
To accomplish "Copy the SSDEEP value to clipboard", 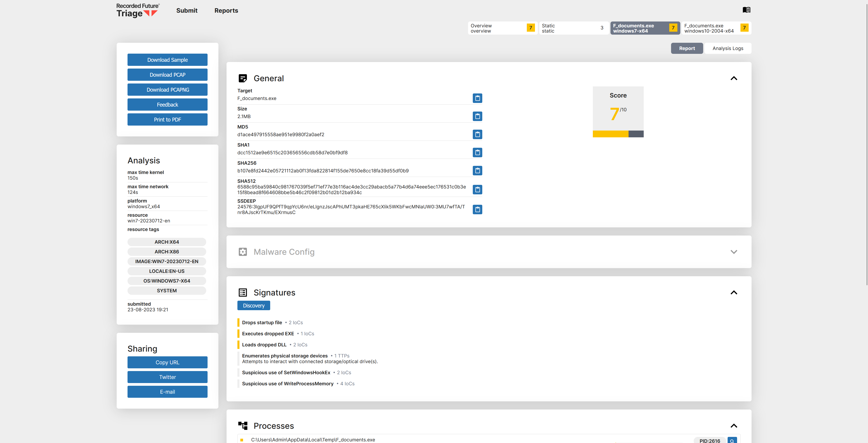I will tap(477, 209).
